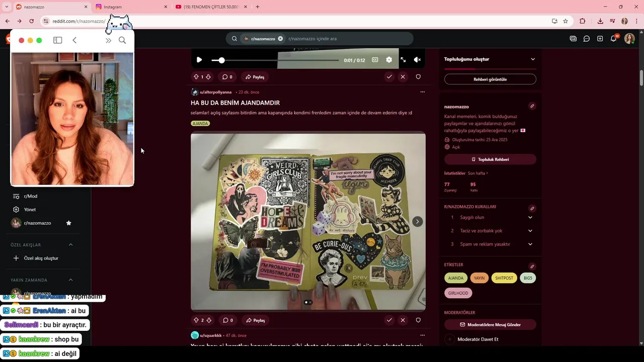Image resolution: width=644 pixels, height=362 pixels.
Task: Collapse YAKIN ZAMANDA section
Action: click(x=70, y=280)
